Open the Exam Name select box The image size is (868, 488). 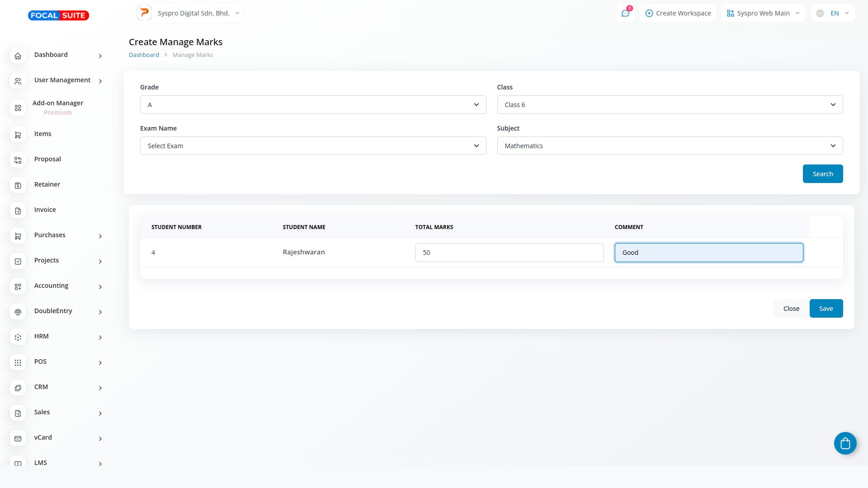(x=313, y=146)
